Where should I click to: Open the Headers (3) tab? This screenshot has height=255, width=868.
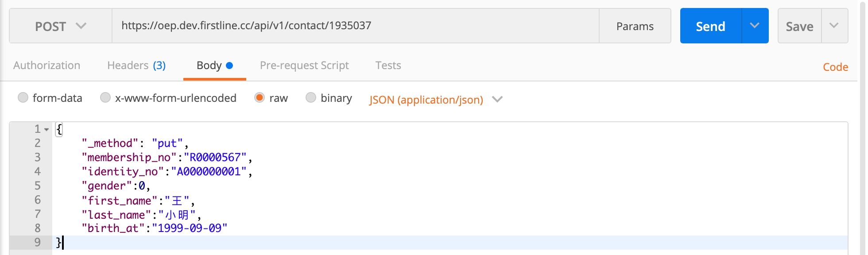tap(136, 66)
